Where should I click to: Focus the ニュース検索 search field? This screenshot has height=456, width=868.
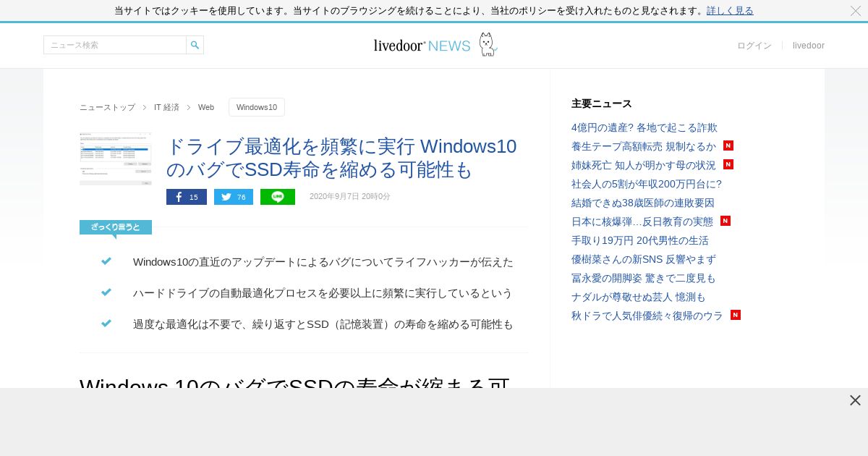pos(115,45)
